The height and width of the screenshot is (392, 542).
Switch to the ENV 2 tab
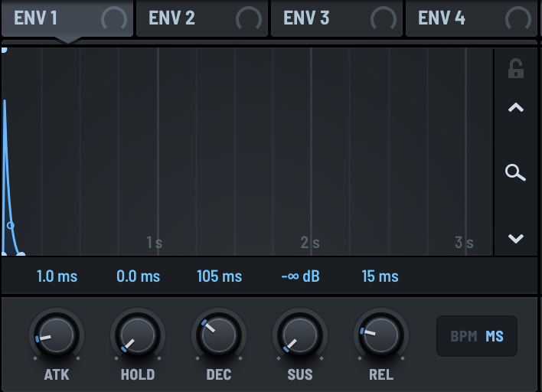(x=202, y=18)
